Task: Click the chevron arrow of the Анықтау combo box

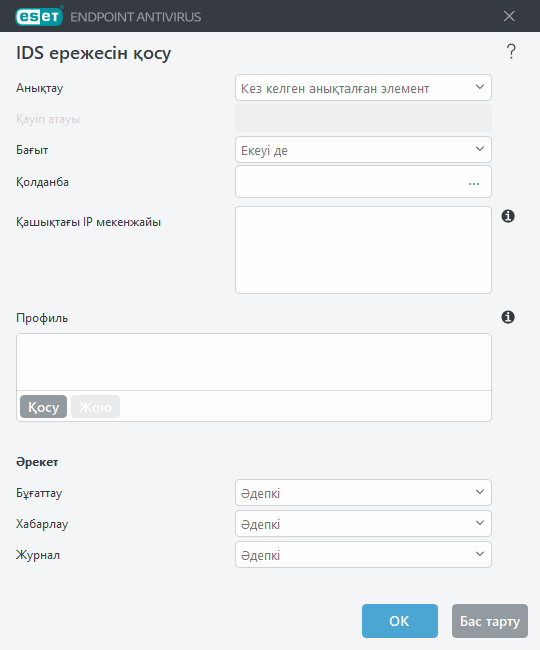Action: (479, 87)
